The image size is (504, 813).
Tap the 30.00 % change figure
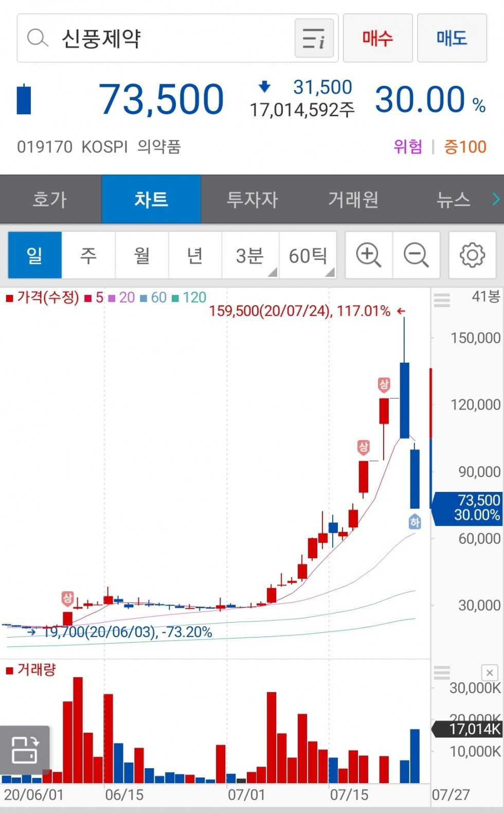point(430,99)
